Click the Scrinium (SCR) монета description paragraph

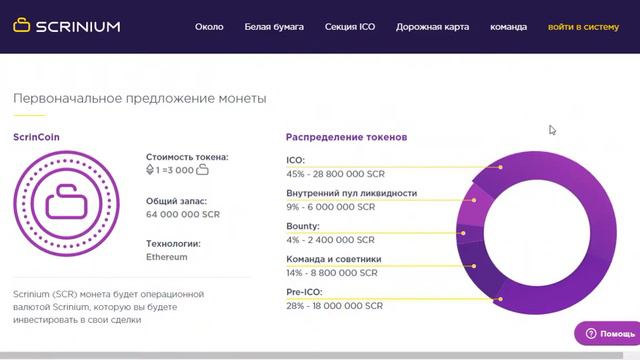[108, 307]
